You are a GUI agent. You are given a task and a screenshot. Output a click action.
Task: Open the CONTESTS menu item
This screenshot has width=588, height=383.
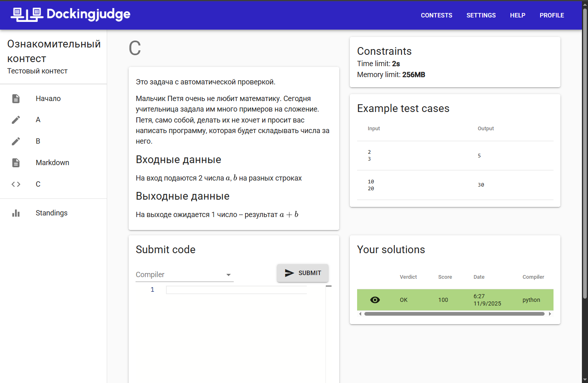click(436, 15)
